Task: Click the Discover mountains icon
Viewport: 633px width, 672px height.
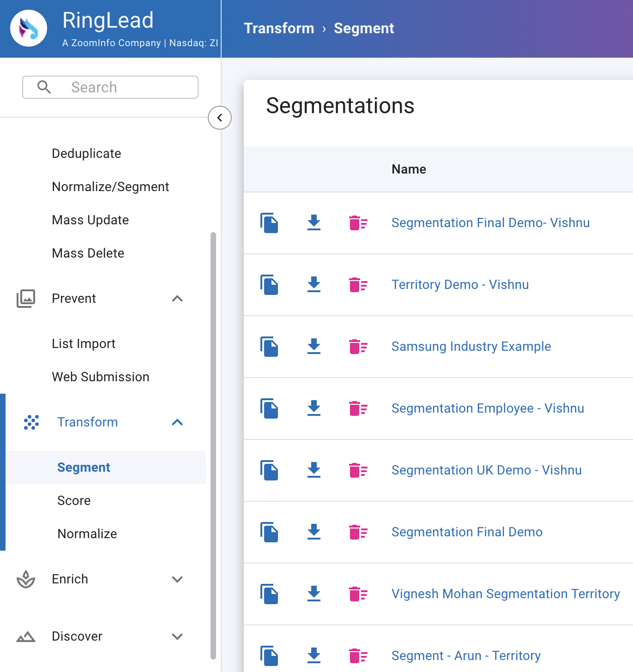Action: (x=26, y=636)
